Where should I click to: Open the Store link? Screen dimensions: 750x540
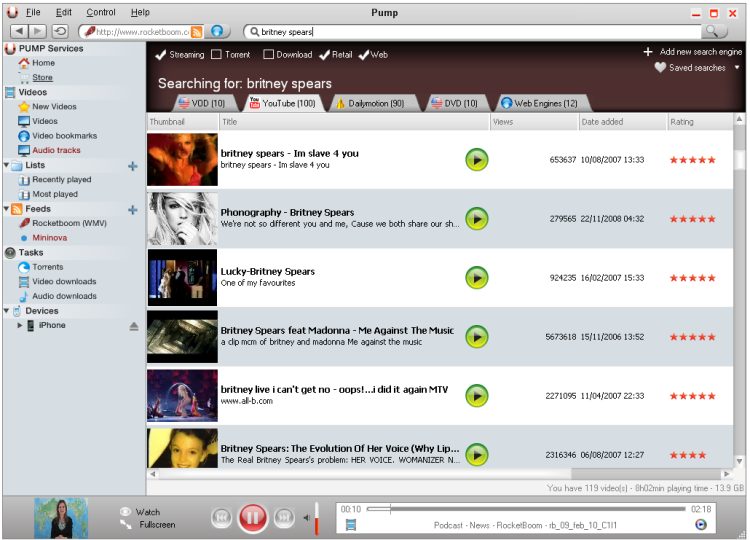click(x=42, y=77)
